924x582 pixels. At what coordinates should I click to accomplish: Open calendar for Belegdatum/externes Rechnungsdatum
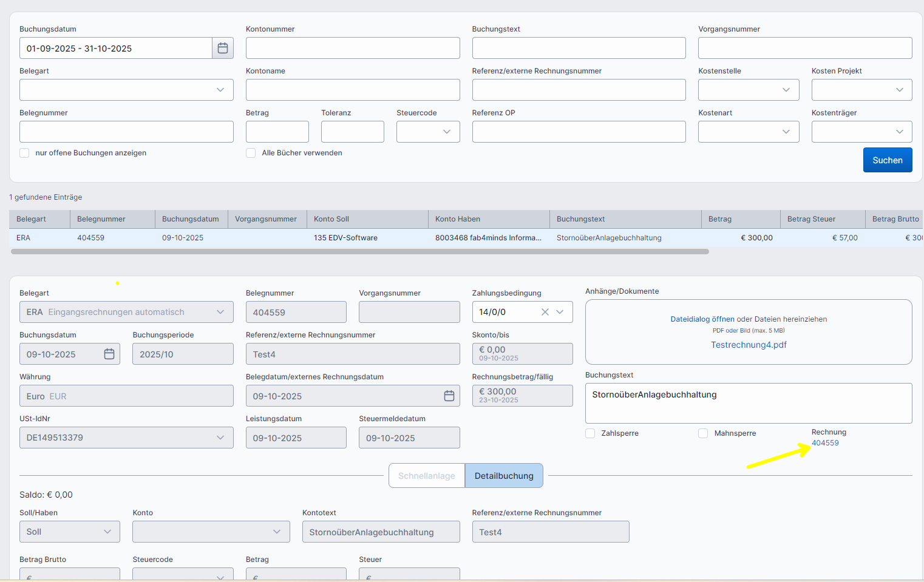(x=449, y=396)
